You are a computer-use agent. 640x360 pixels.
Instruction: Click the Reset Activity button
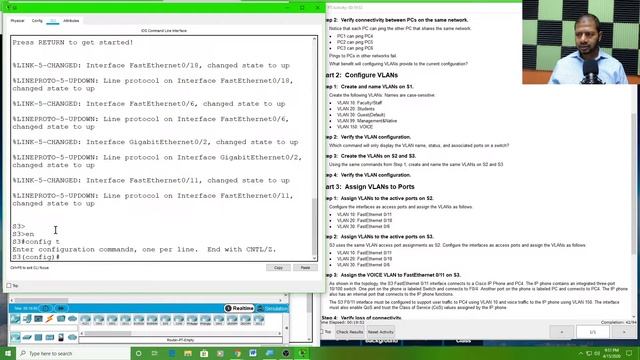click(380, 332)
